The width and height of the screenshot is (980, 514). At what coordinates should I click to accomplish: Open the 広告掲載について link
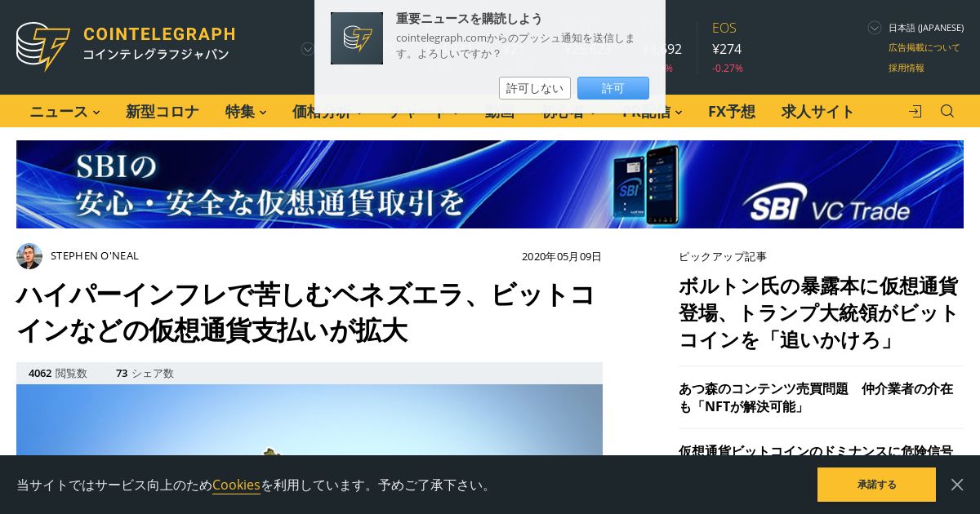click(x=924, y=47)
